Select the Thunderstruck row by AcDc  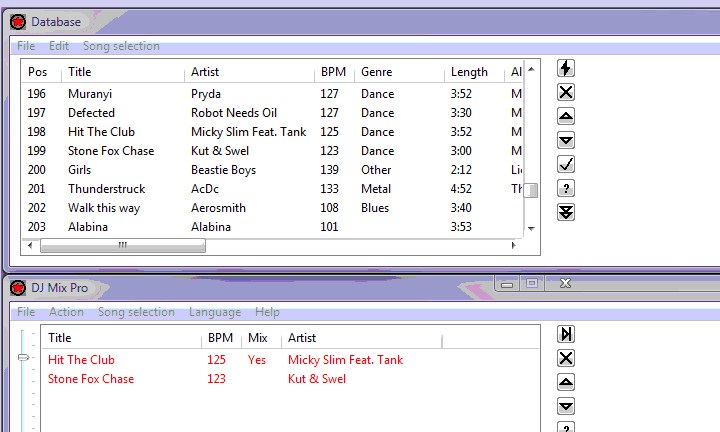coord(107,189)
